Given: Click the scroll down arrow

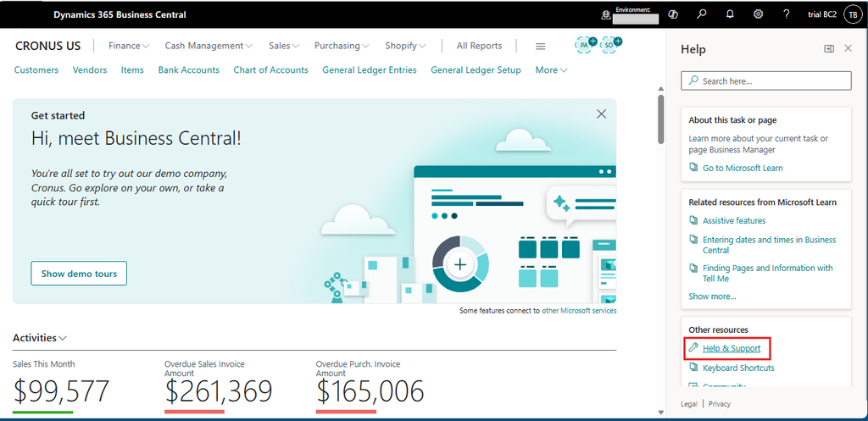Looking at the screenshot, I should pyautogui.click(x=660, y=413).
